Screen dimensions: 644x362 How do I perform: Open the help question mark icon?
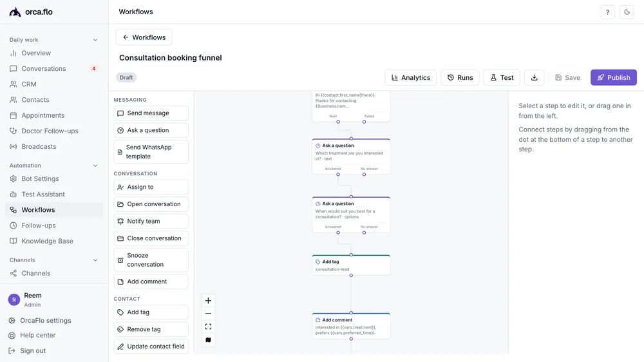[x=607, y=12]
